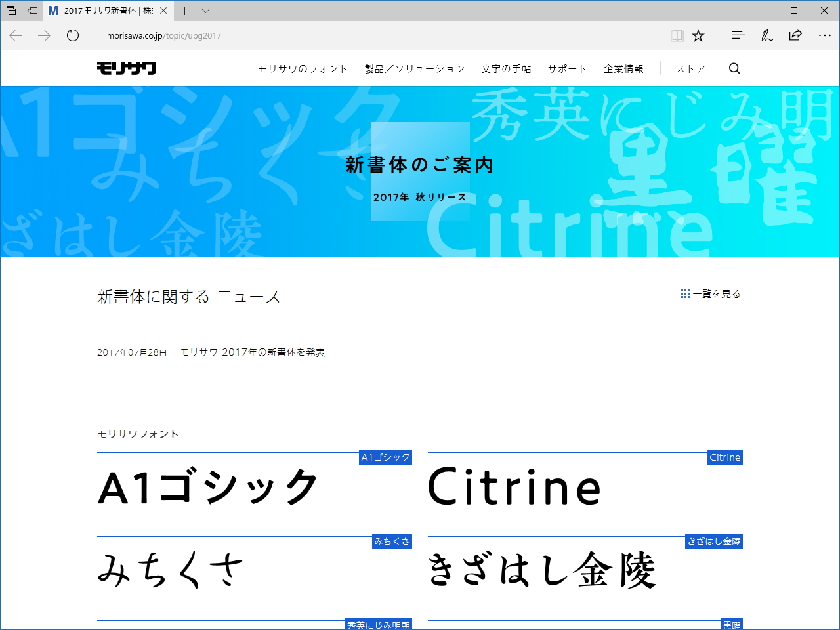Open the tab list dropdown arrow

click(205, 10)
